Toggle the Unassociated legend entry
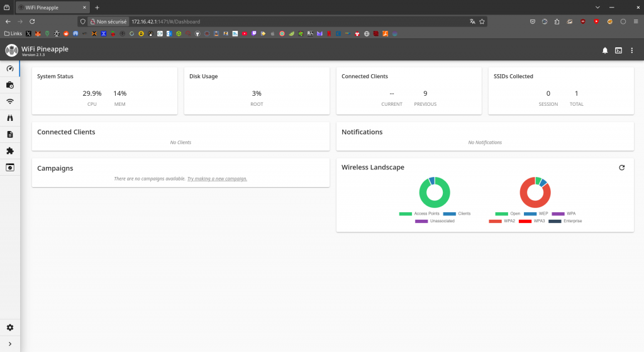Viewport: 644px width, 352px height. click(435, 221)
